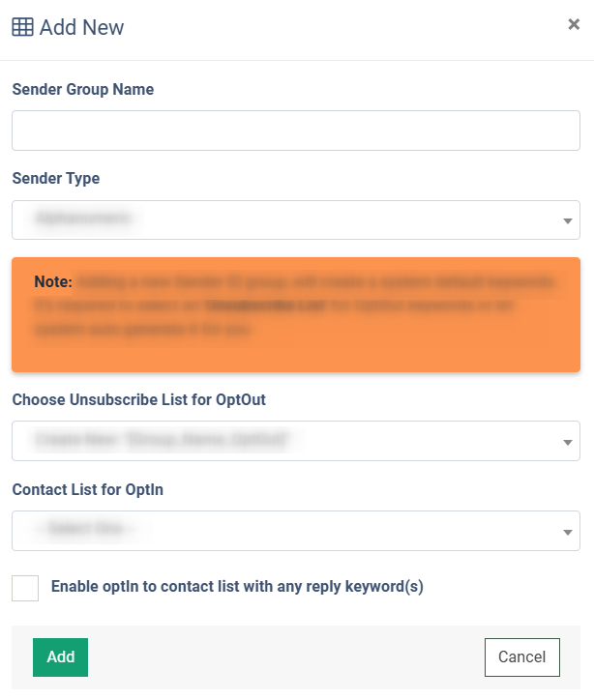Click the Contact List for OptIn dropdown arrow
This screenshot has height=700, width=594.
(567, 532)
